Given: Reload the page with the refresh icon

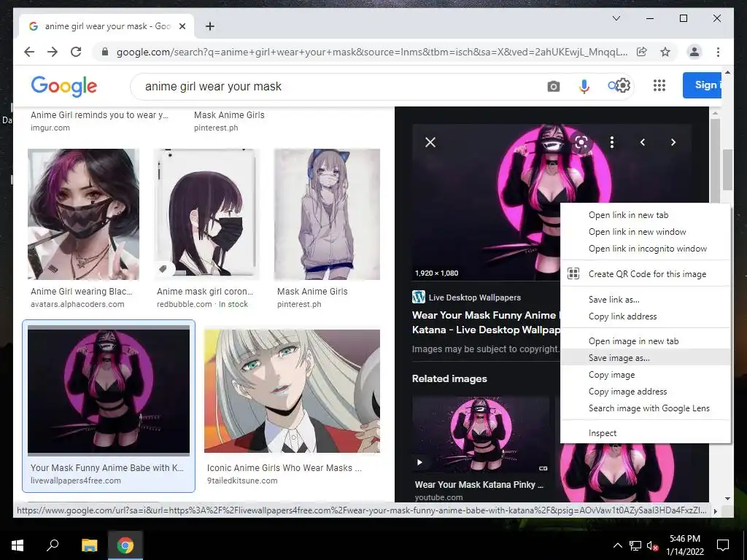Looking at the screenshot, I should pos(76,52).
